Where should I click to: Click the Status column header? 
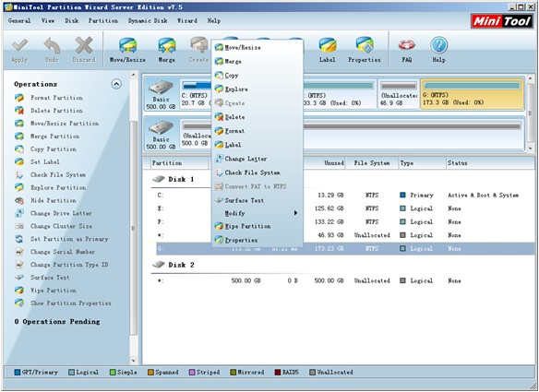coord(490,163)
